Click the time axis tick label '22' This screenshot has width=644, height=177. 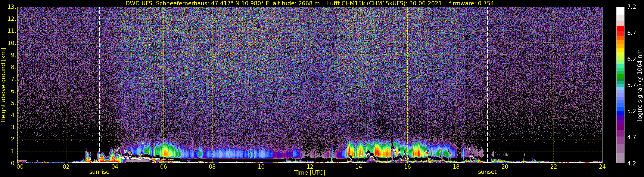554,167
